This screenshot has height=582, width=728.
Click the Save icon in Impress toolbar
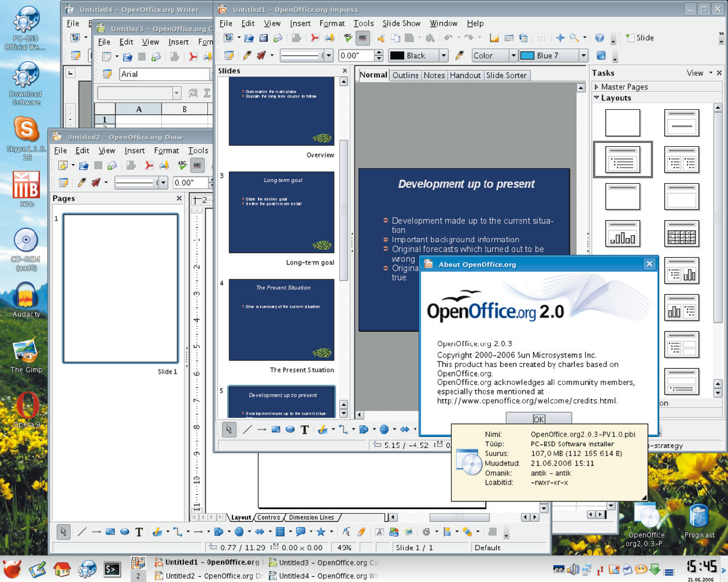pos(263,38)
